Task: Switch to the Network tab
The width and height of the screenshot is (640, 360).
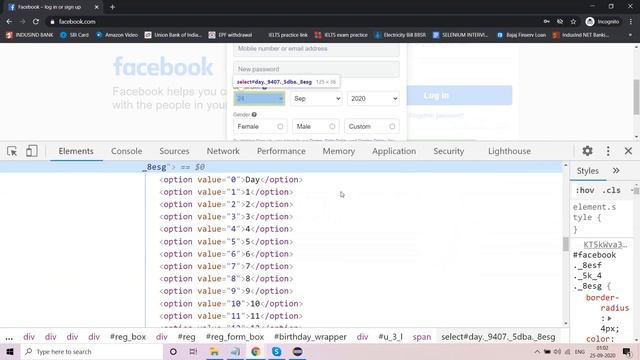Action: (x=223, y=151)
